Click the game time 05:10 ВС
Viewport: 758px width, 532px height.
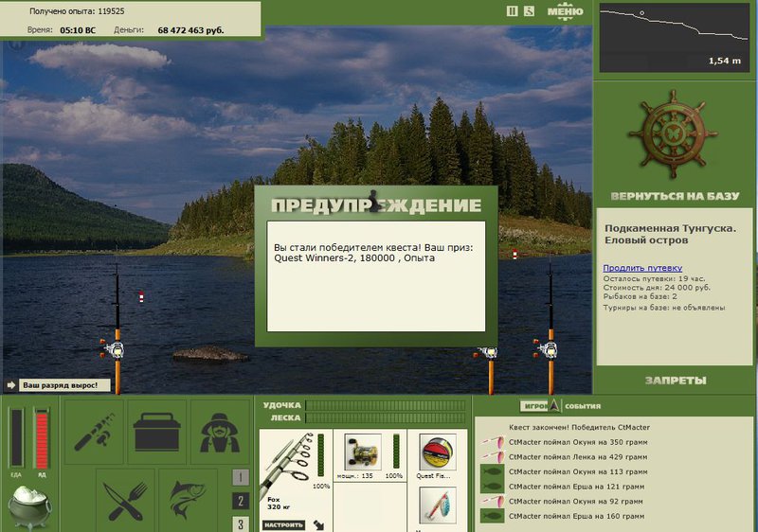pos(78,30)
